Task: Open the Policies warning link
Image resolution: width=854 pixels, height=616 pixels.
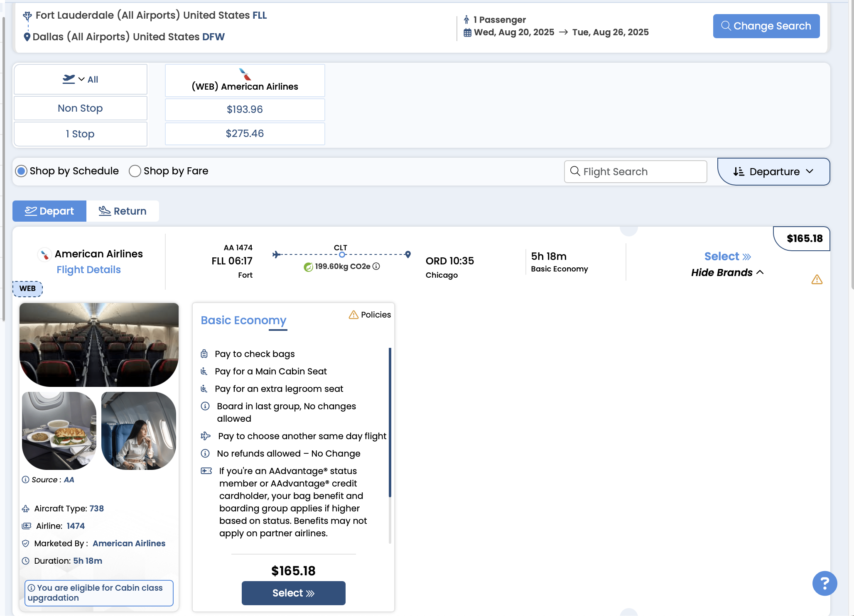Action: click(370, 315)
